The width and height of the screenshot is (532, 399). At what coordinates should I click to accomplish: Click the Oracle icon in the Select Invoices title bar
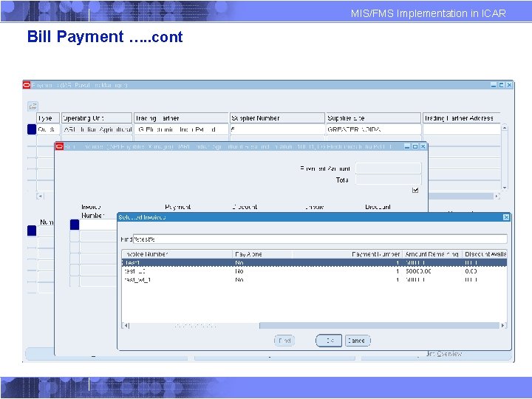[x=60, y=146]
